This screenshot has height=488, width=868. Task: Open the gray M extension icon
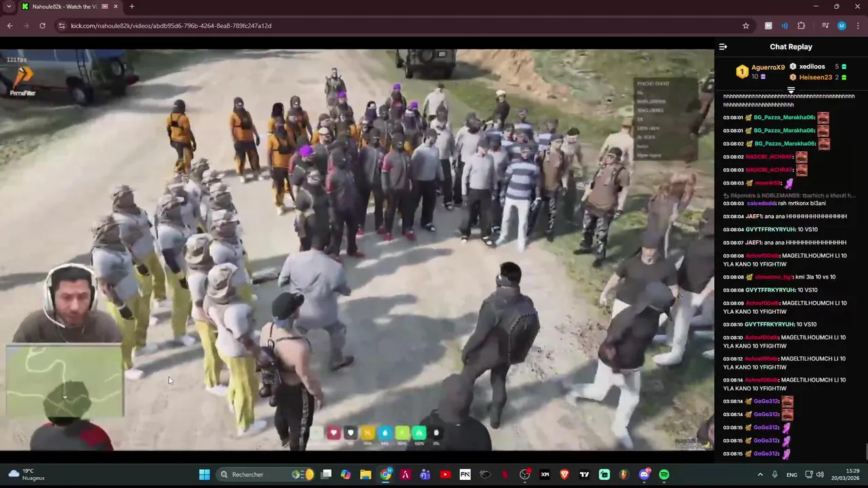point(768,26)
